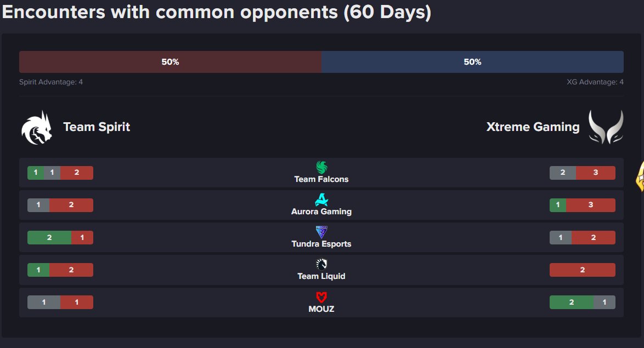
Task: Click the XG Advantage: 4 text
Action: point(595,82)
